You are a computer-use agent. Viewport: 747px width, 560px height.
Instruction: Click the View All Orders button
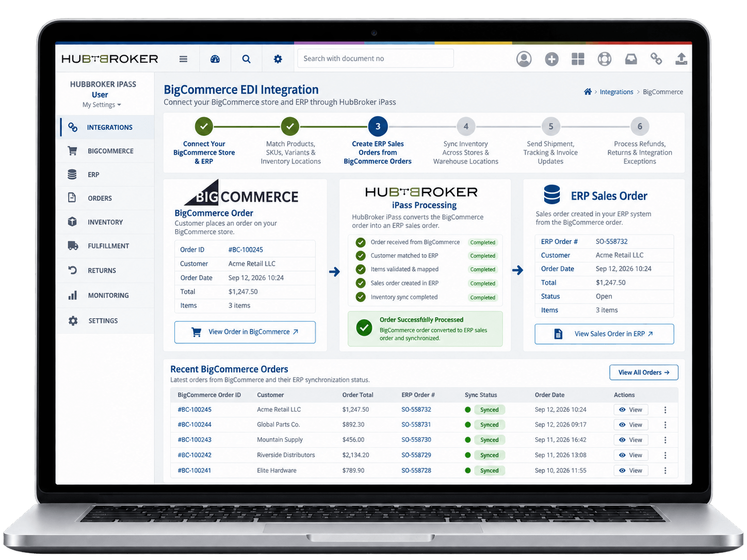pyautogui.click(x=644, y=372)
